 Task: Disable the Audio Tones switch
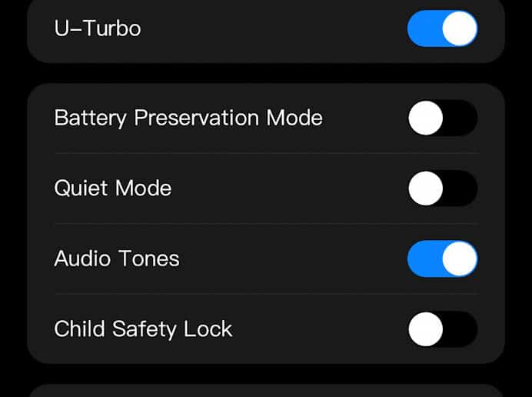pyautogui.click(x=442, y=259)
